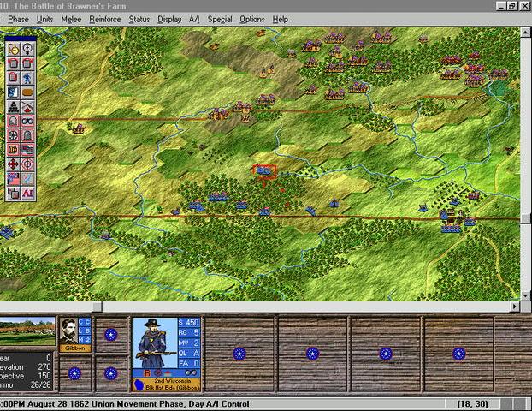
Task: Click the horizontal scrollbar right arrow
Action: 514,307
